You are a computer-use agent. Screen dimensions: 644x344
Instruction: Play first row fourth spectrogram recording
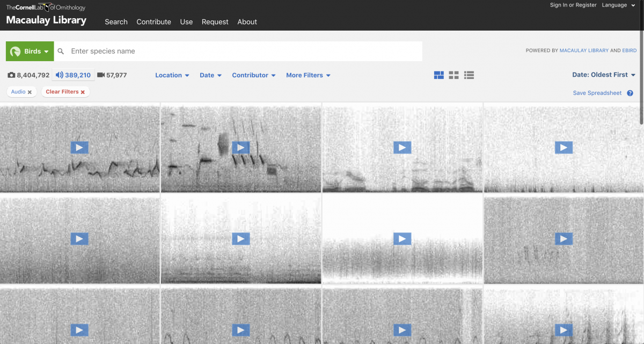563,148
